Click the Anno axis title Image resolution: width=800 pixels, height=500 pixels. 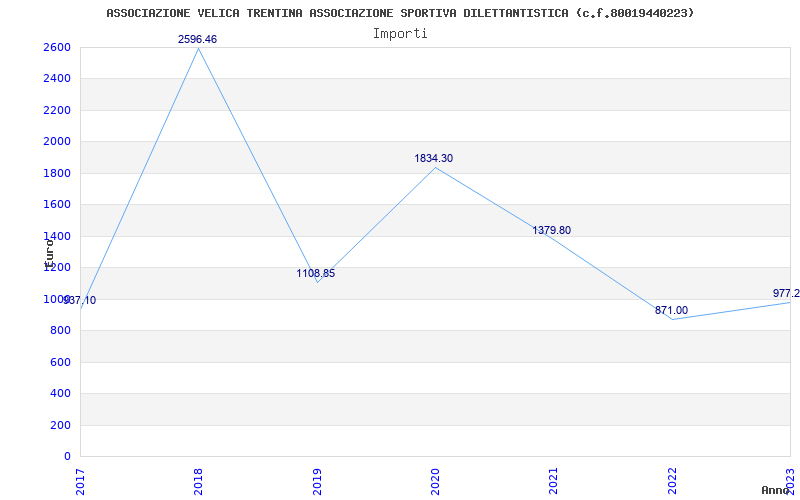(x=776, y=490)
